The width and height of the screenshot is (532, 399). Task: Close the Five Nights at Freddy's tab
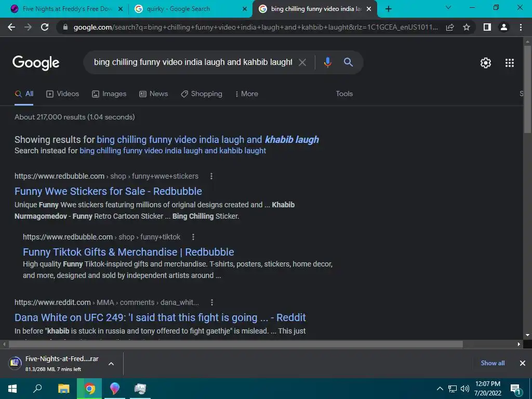(121, 9)
